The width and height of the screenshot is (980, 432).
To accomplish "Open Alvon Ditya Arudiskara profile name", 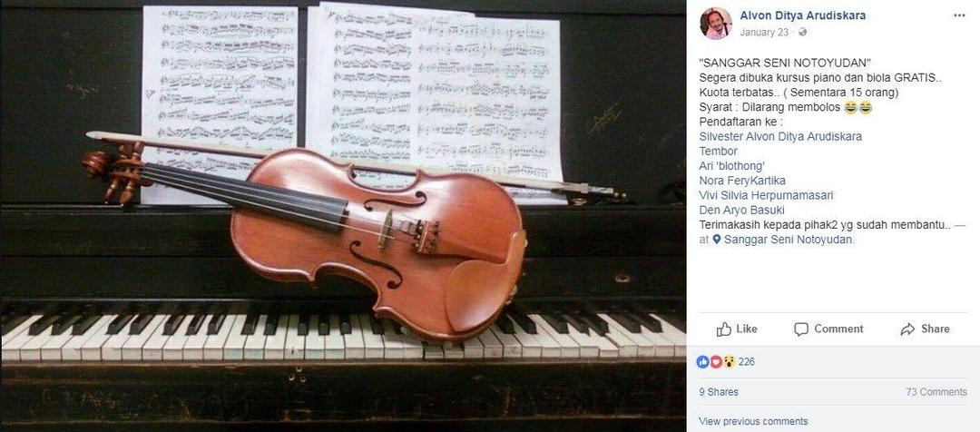I will tap(802, 15).
